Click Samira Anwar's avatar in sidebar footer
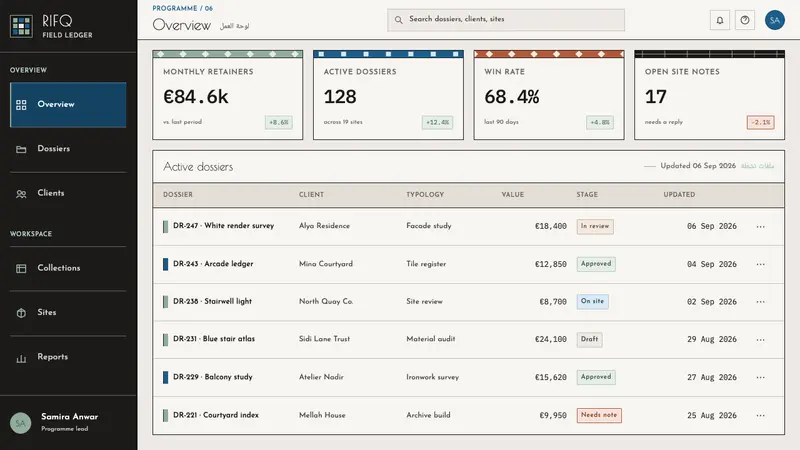This screenshot has height=450, width=800. point(20,423)
